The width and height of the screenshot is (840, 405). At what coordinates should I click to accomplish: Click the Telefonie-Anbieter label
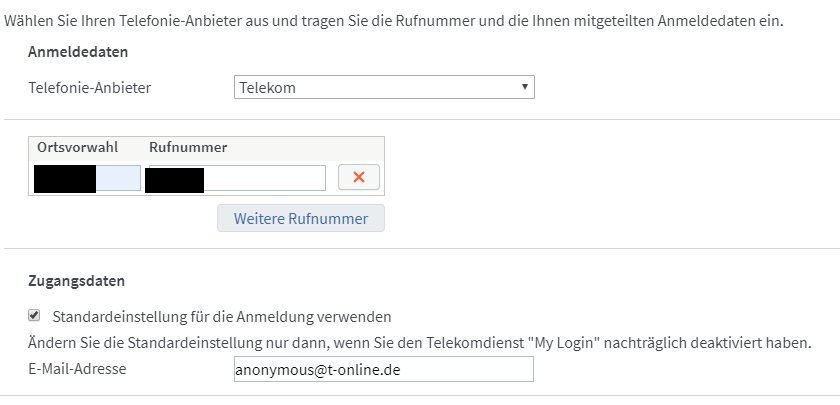89,87
